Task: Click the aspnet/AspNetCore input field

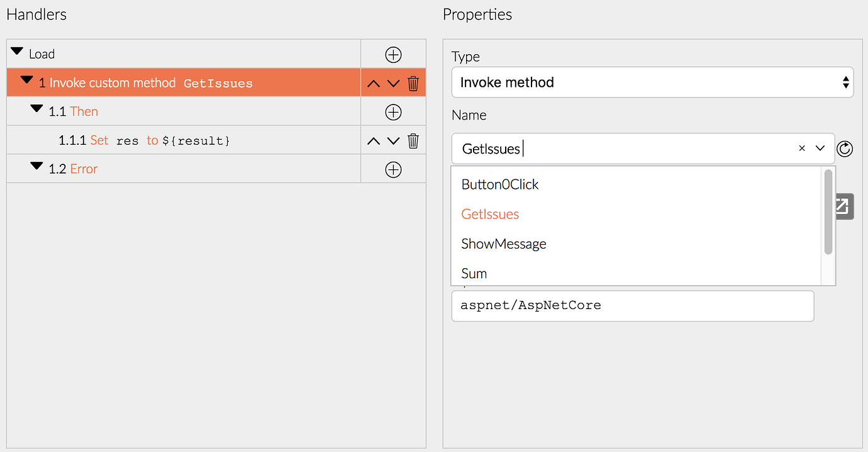Action: (x=632, y=306)
